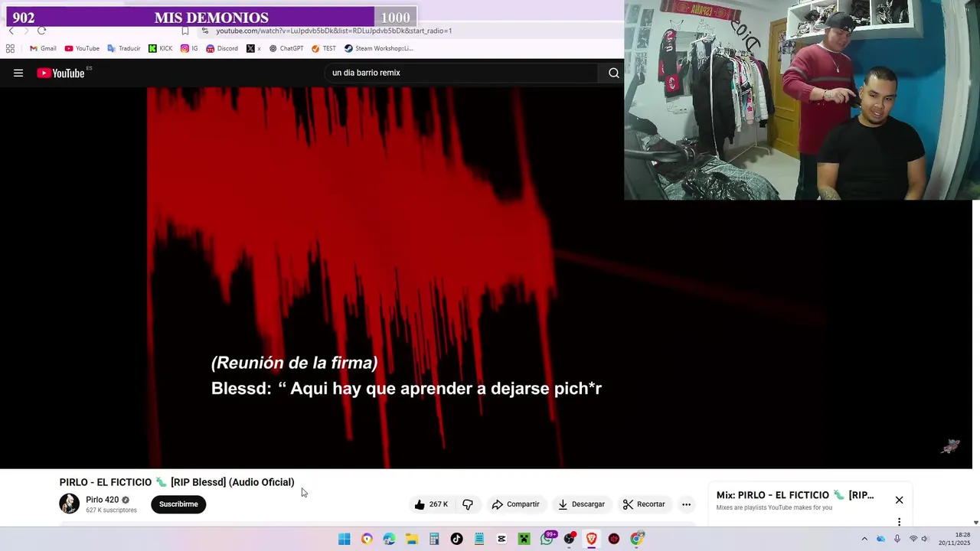Open WhatsApp from the taskbar
The height and width of the screenshot is (551, 980).
tap(547, 539)
